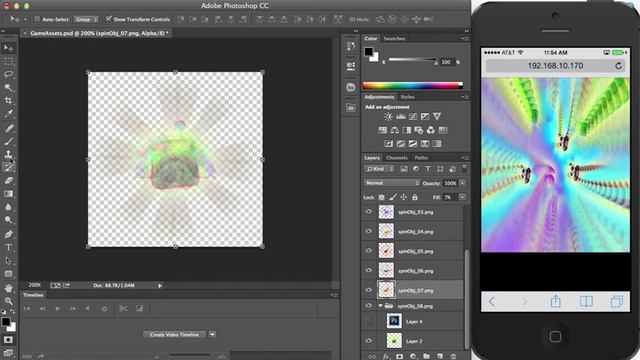Viewport: 640px width, 360px height.
Task: Add a Channel Mixer adjustment
Action: 431,130
